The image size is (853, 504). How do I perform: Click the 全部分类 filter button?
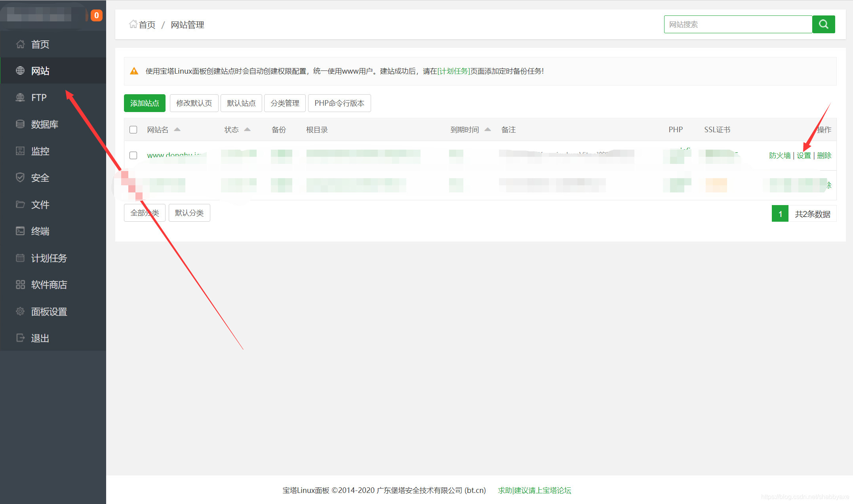(x=145, y=213)
